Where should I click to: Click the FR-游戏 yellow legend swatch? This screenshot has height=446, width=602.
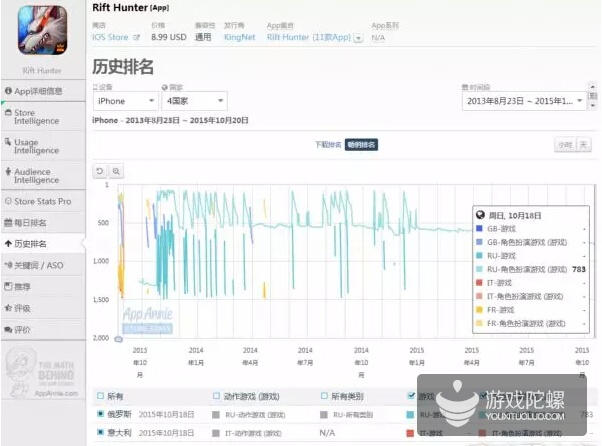(x=479, y=309)
